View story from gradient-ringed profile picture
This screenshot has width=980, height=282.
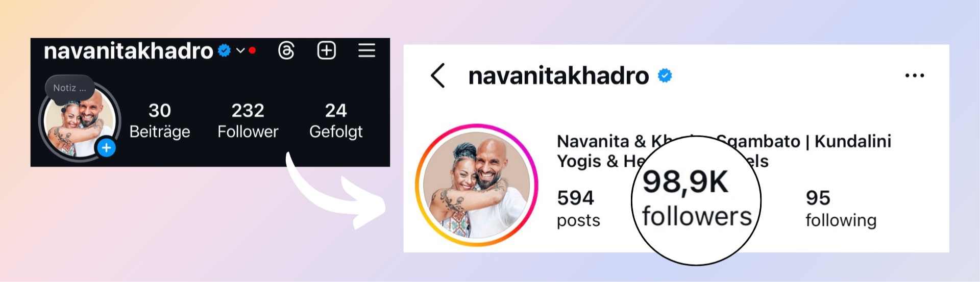tap(477, 185)
